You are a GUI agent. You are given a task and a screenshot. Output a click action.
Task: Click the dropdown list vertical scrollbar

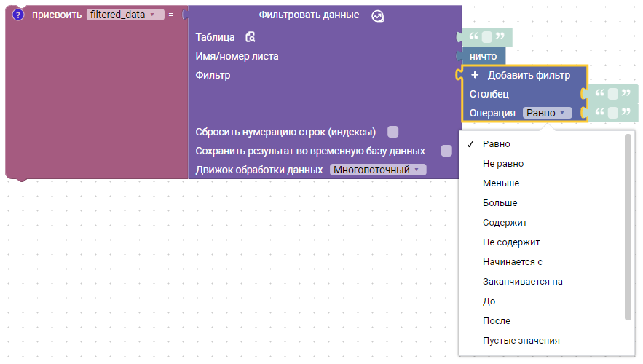[628, 226]
